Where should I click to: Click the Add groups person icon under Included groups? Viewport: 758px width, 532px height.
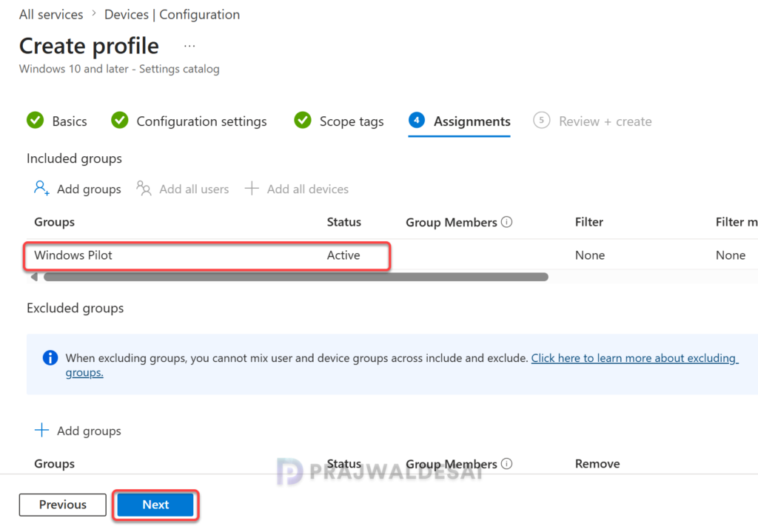[x=41, y=188]
